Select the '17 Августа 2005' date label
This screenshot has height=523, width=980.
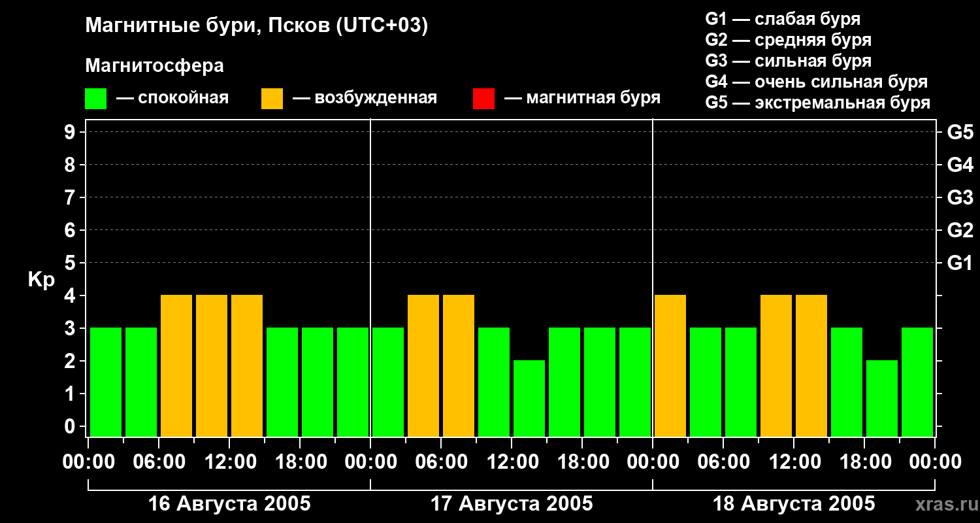(x=512, y=504)
